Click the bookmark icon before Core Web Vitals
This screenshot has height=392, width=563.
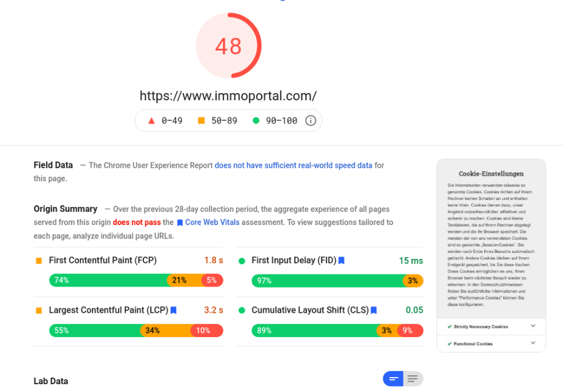[x=180, y=223]
